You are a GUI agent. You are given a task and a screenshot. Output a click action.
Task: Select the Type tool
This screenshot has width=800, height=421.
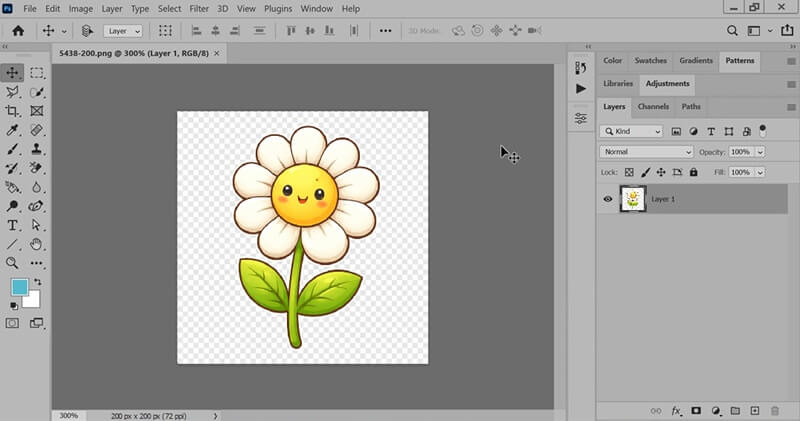pos(12,225)
